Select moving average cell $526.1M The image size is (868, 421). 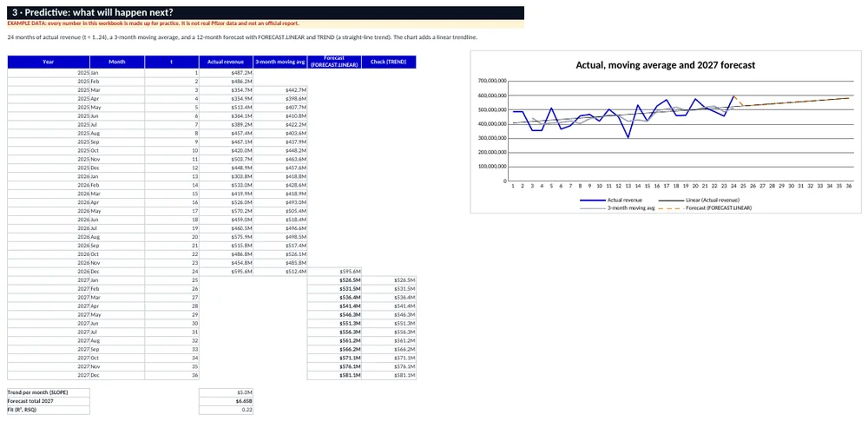pos(280,253)
